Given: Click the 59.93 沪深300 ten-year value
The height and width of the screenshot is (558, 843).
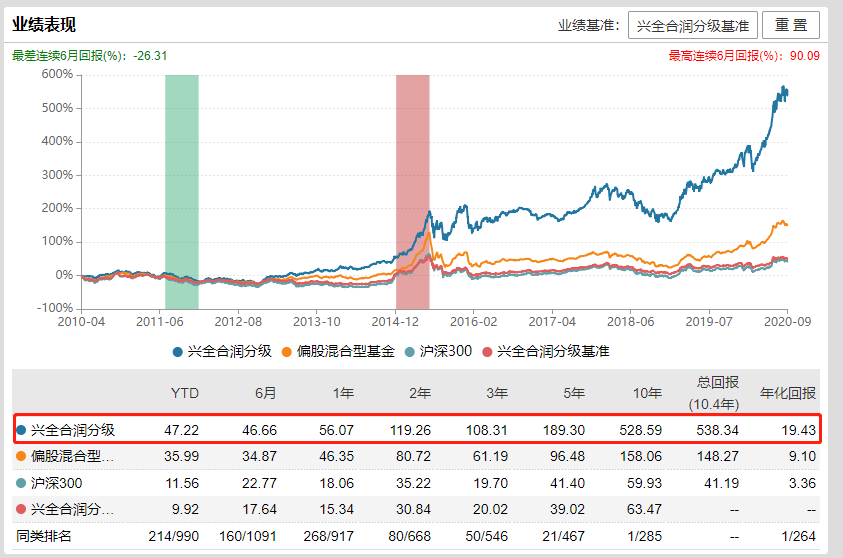Looking at the screenshot, I should click(x=645, y=483).
